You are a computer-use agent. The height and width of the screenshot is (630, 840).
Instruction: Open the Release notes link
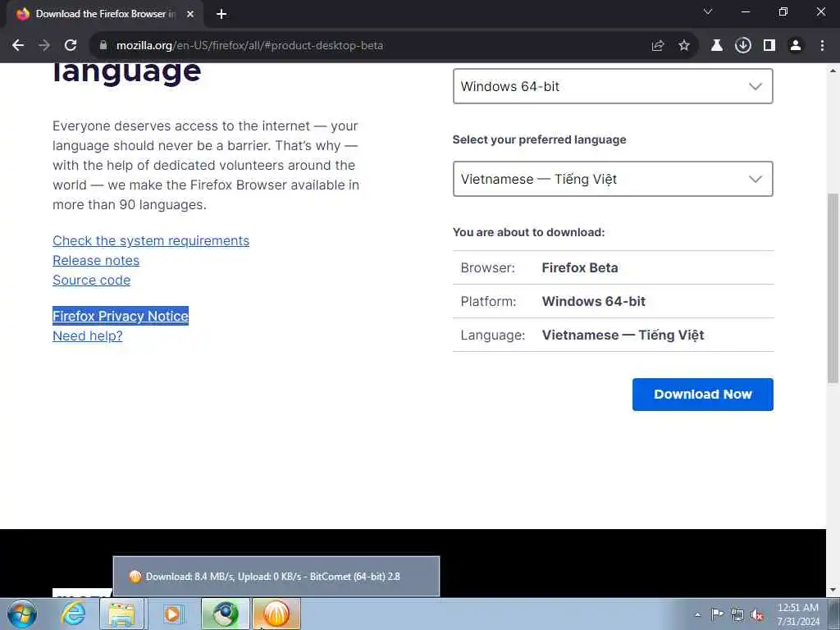click(96, 261)
